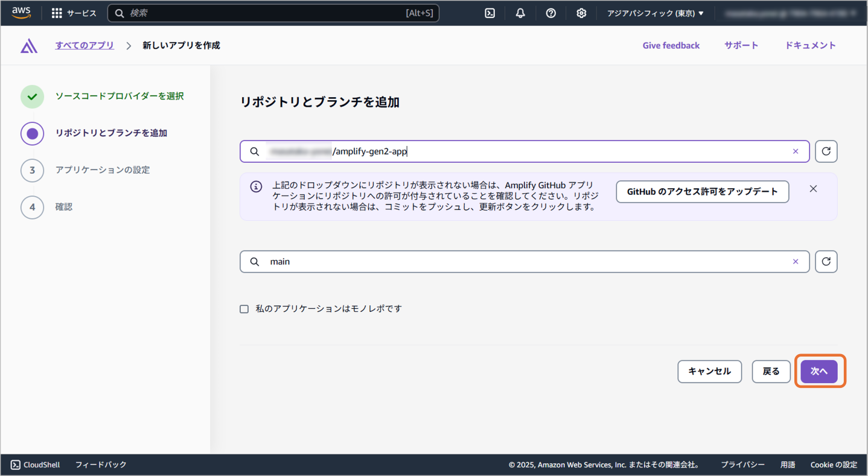Click the green completed step checkmark
This screenshot has height=476, width=868.
point(32,97)
